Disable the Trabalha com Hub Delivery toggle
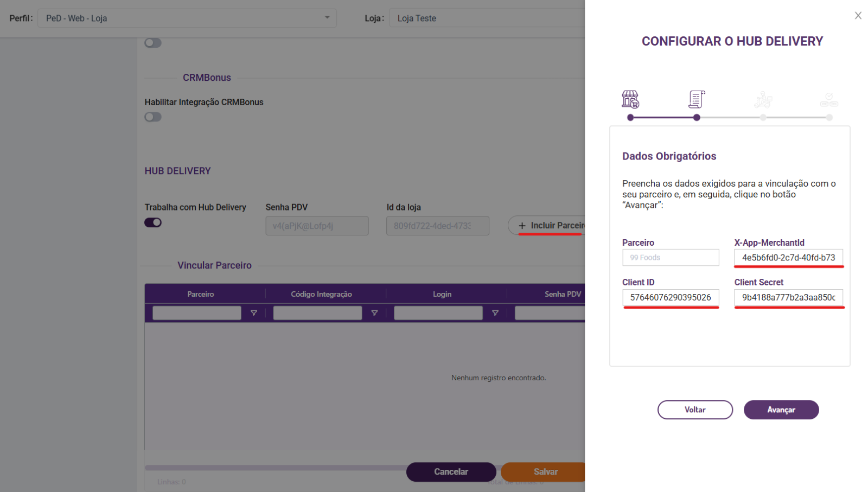The image size is (868, 492). (153, 222)
